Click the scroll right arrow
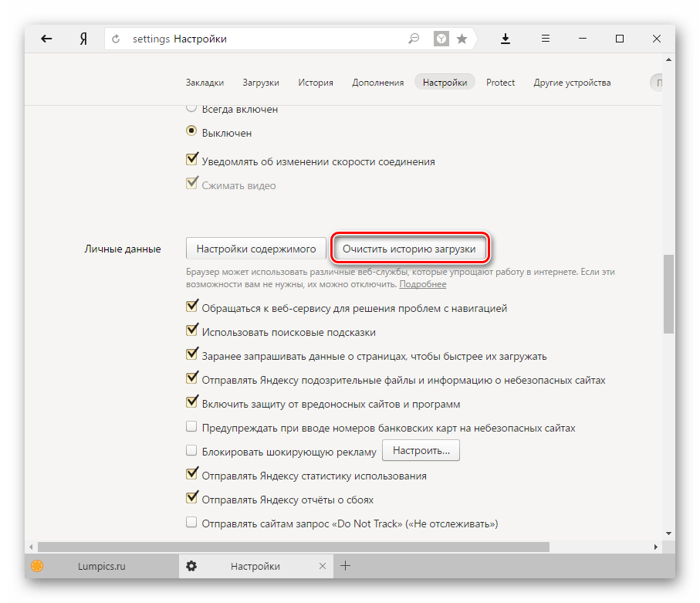 655,547
